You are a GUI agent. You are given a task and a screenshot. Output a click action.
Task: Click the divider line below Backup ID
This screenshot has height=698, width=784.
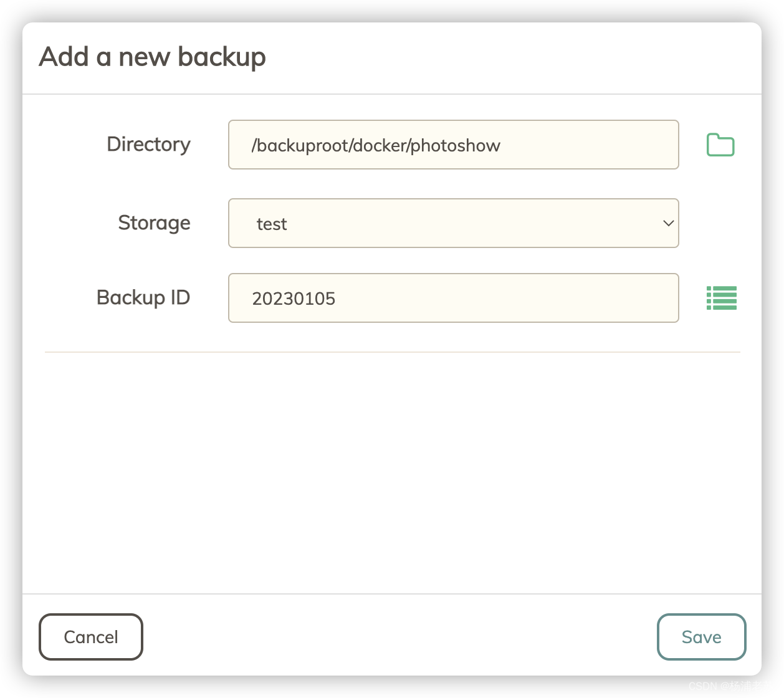click(x=391, y=352)
